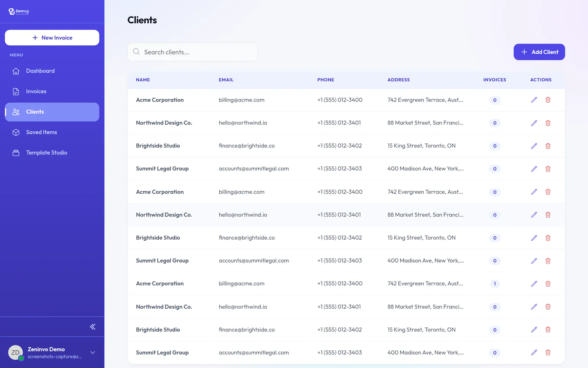Click first hello@northwind.io email cell
The width and height of the screenshot is (588, 368).
point(243,123)
